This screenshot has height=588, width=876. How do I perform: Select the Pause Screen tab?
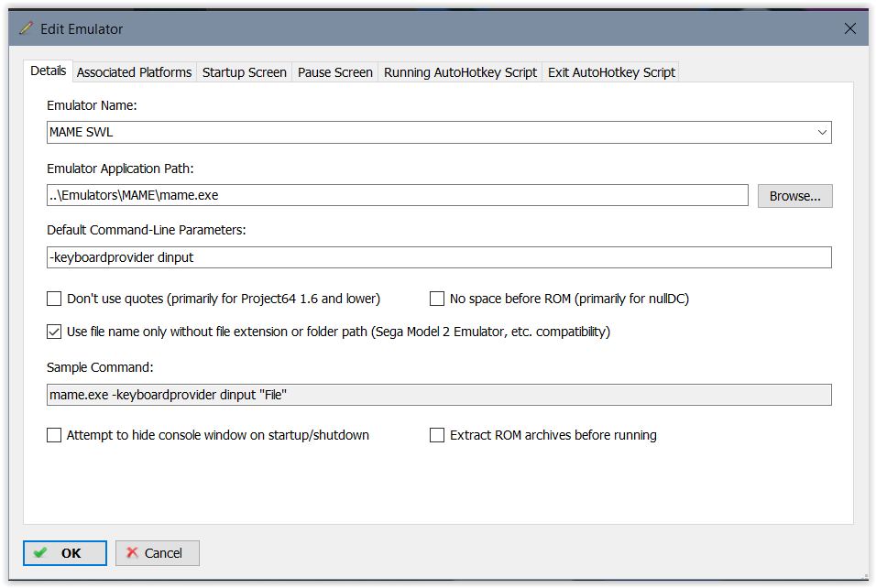334,72
